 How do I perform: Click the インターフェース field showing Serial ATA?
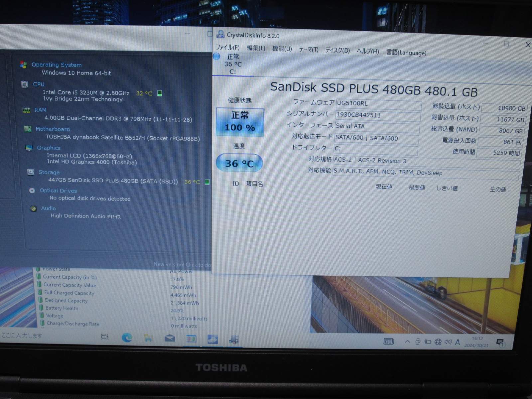377,127
